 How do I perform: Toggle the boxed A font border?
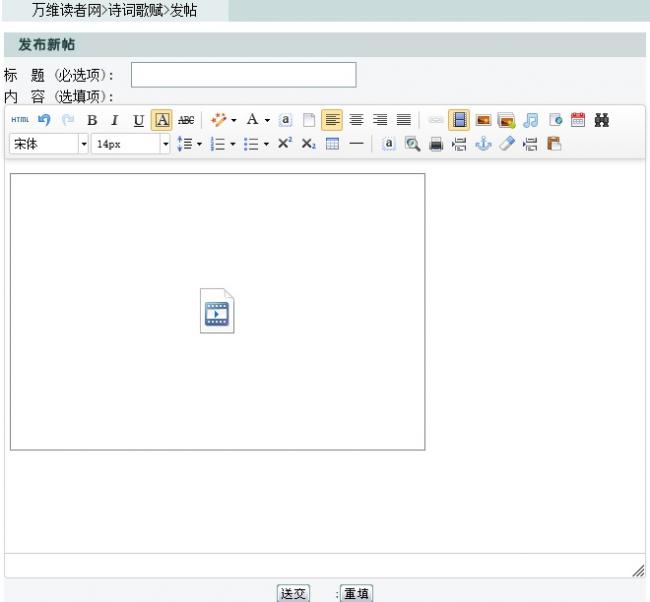click(x=162, y=120)
